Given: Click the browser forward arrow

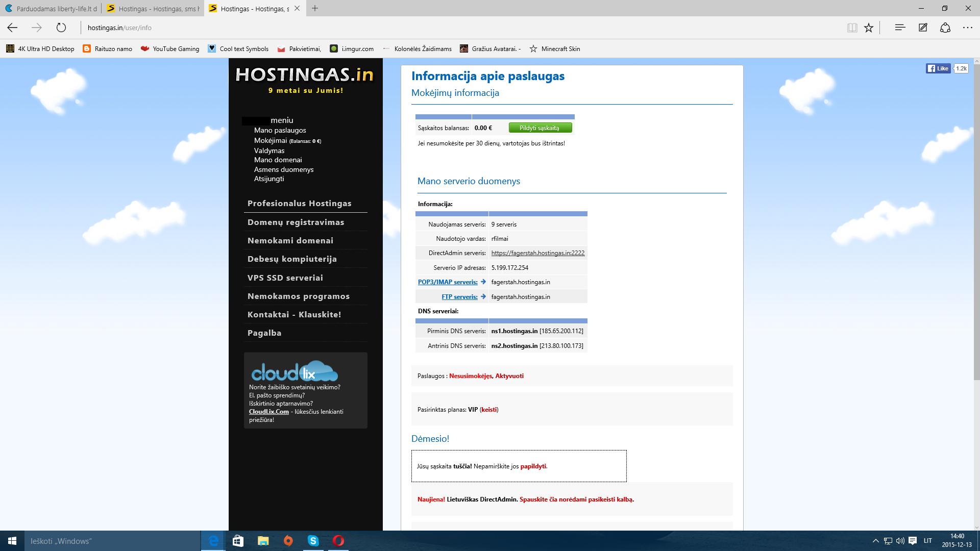Looking at the screenshot, I should 37,28.
